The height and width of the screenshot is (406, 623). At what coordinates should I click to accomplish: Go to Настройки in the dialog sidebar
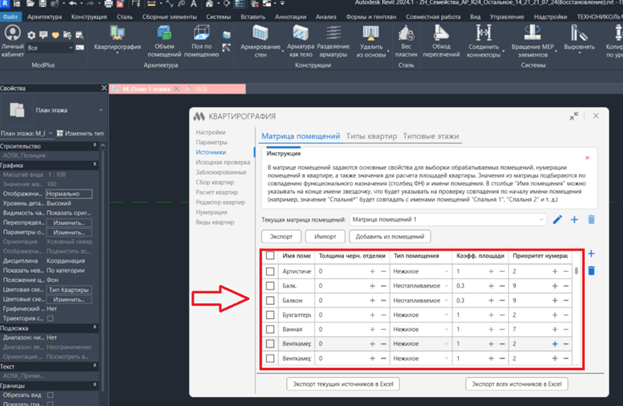[x=210, y=132]
